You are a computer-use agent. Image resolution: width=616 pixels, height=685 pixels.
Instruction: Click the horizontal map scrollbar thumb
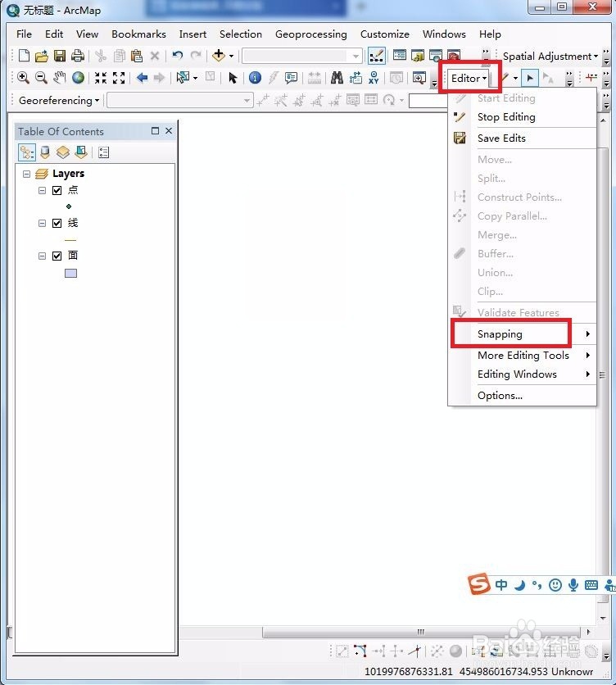[x=421, y=632]
